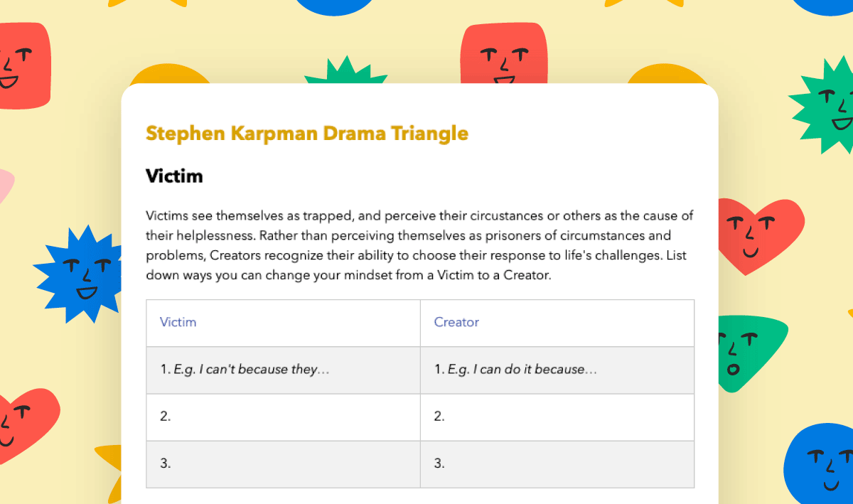
Task: Click row 2 cell in the Victim column
Action: pos(283,416)
